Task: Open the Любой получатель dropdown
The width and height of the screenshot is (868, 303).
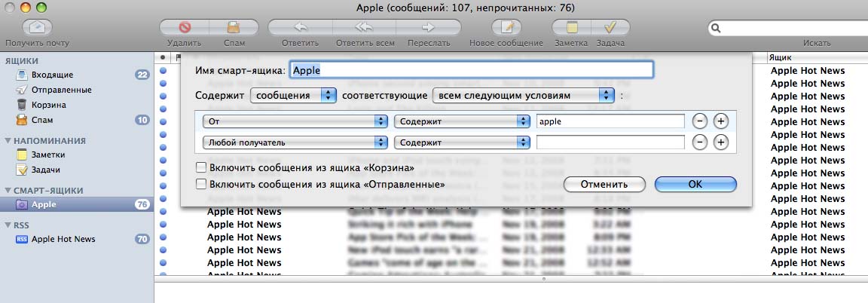Action: [x=295, y=142]
